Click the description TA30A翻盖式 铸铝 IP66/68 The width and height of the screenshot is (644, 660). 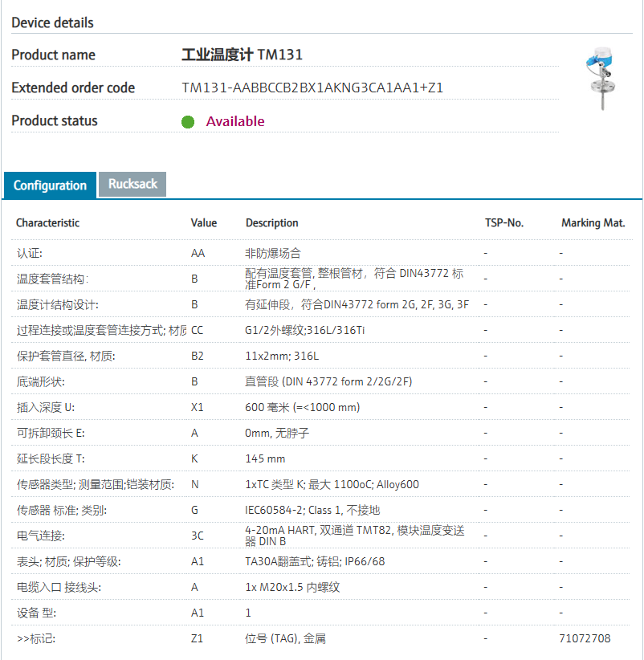coord(314,561)
